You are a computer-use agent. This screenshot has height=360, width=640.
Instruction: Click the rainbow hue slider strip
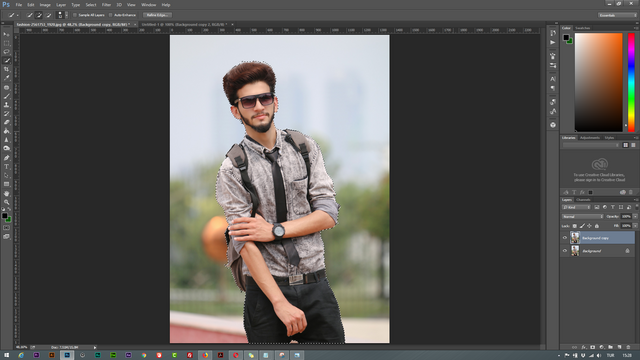click(631, 82)
